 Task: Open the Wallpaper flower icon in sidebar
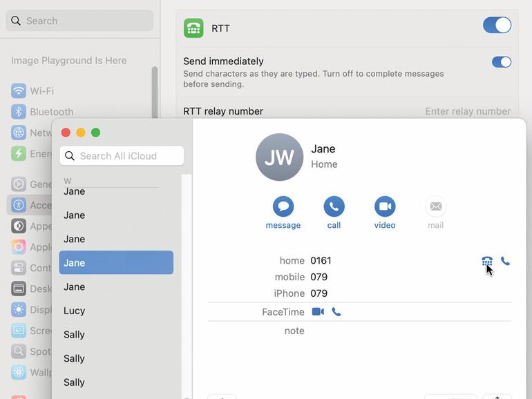(19, 372)
